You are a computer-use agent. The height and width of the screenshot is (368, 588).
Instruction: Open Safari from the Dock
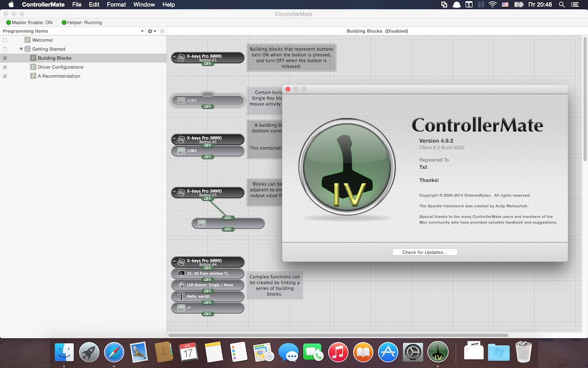click(114, 352)
